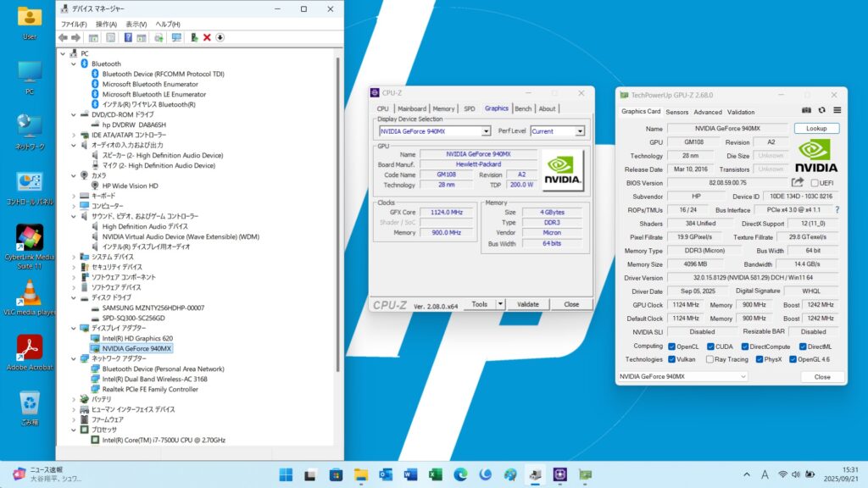The width and height of the screenshot is (868, 488).
Task: Click the GPU-Z refresh icon
Action: 821,110
